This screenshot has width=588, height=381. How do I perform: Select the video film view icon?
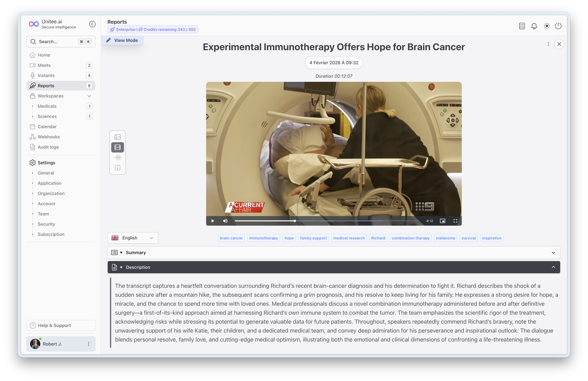[x=118, y=147]
